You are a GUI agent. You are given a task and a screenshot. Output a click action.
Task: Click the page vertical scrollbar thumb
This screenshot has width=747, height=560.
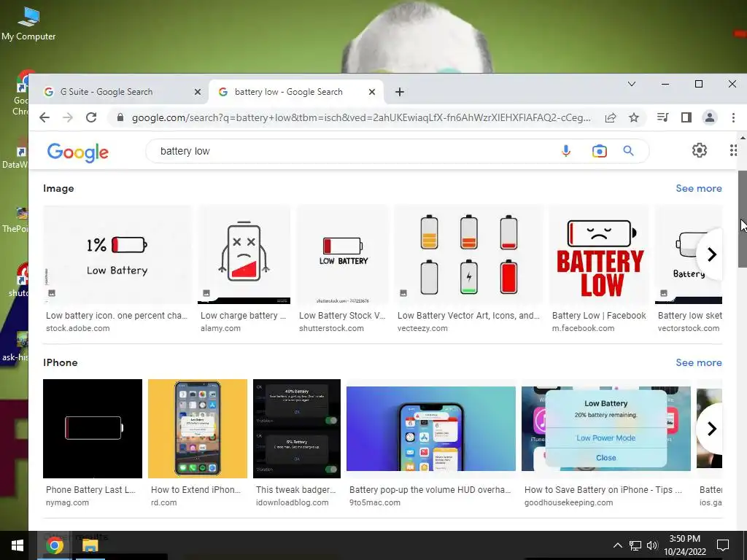(x=742, y=219)
